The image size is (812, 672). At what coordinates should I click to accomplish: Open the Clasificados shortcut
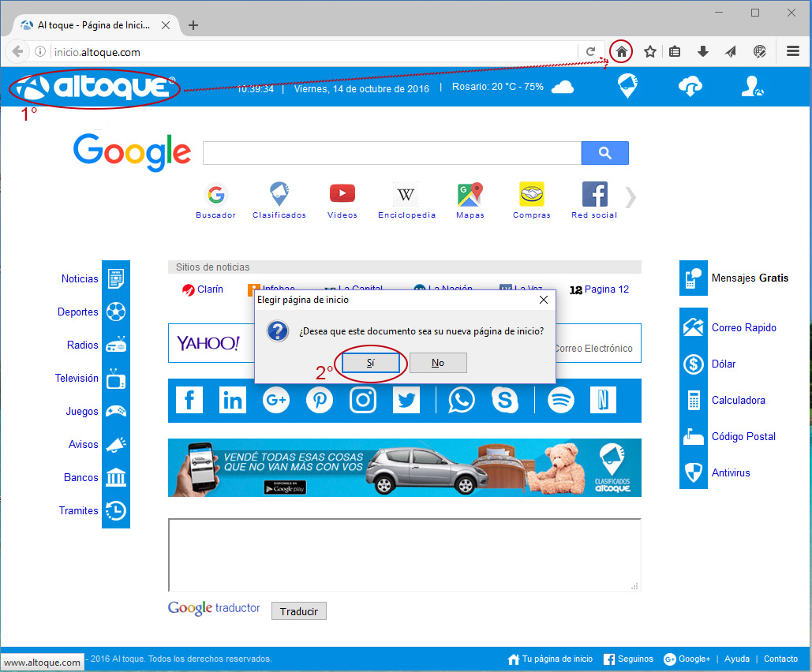[x=279, y=201]
